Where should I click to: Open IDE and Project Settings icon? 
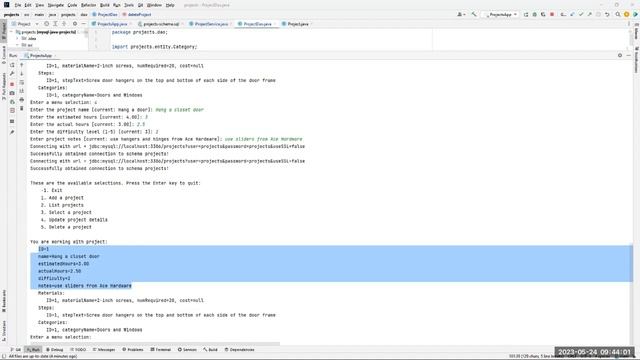coord(627,14)
